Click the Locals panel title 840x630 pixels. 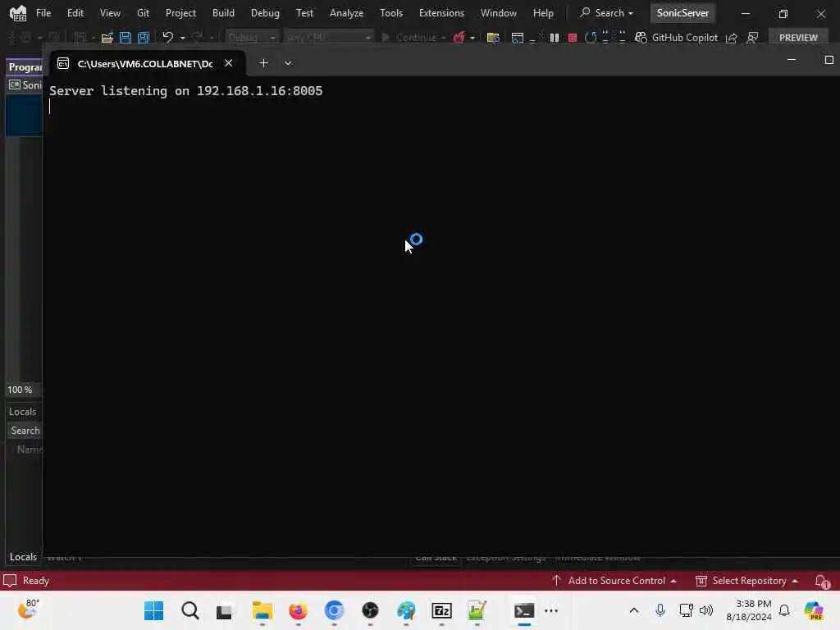[22, 412]
